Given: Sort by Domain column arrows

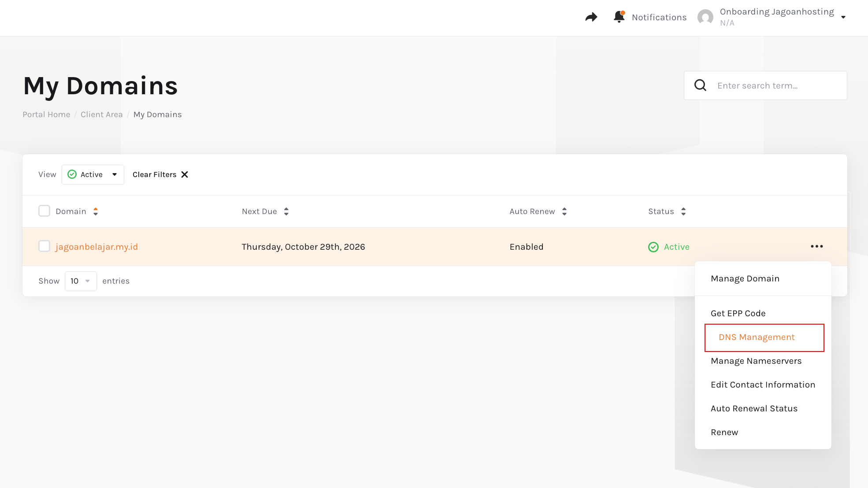Looking at the screenshot, I should point(96,211).
